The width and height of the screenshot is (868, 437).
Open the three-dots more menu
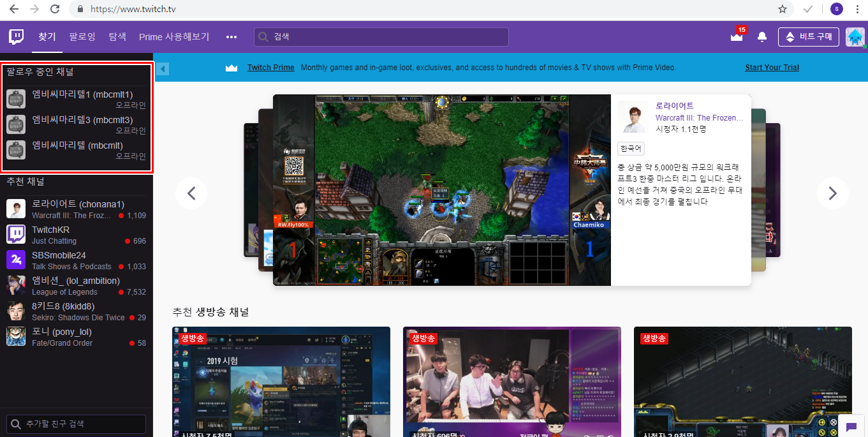coord(232,37)
